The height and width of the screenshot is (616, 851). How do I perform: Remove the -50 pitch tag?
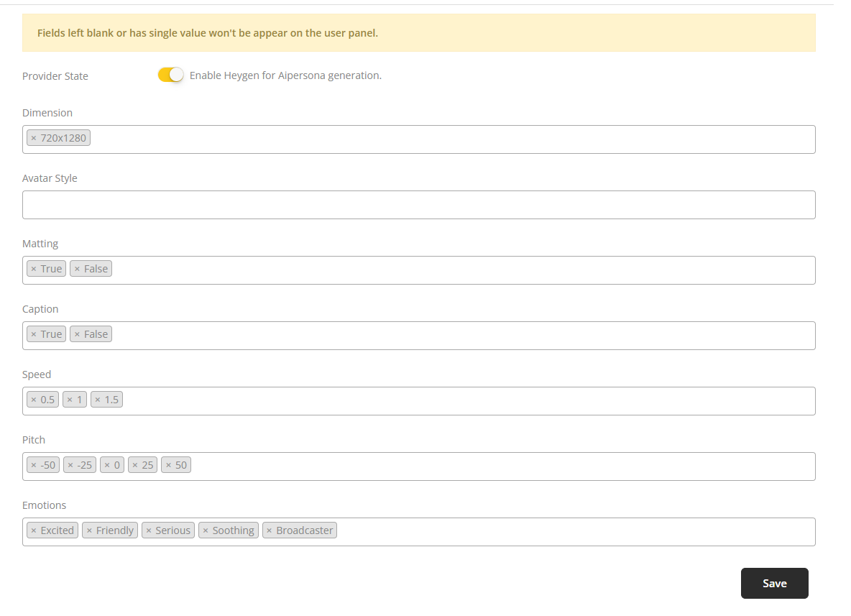[33, 465]
